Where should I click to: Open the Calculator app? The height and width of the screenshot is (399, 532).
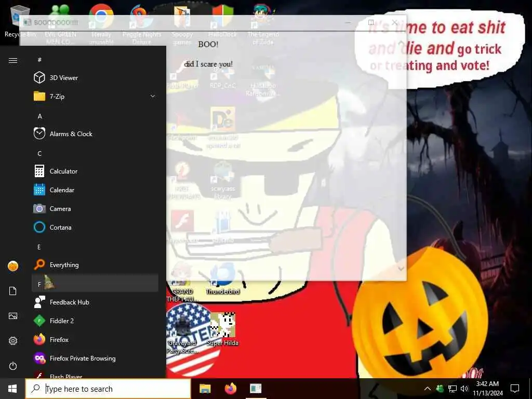pos(95,171)
